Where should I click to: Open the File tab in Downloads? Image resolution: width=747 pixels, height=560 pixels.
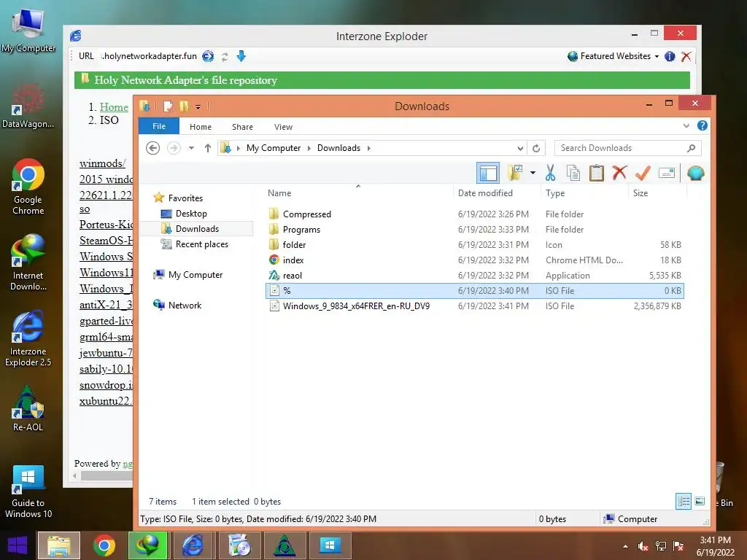[158, 126]
